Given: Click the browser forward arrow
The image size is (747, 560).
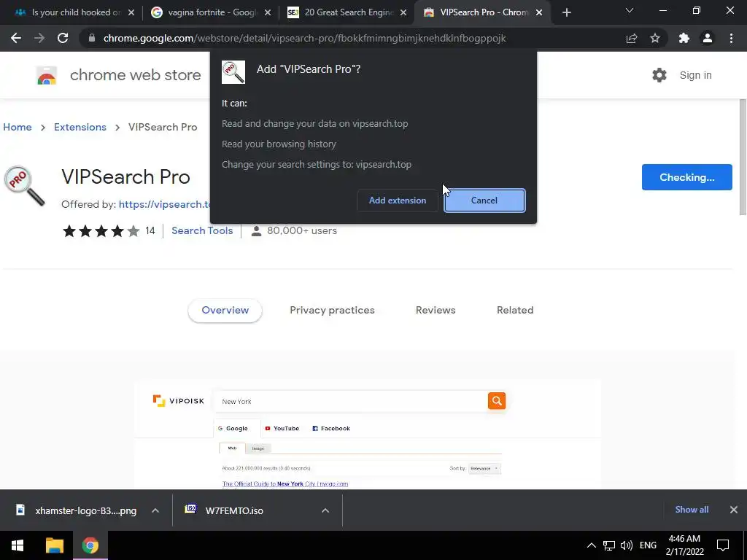Looking at the screenshot, I should [x=39, y=38].
